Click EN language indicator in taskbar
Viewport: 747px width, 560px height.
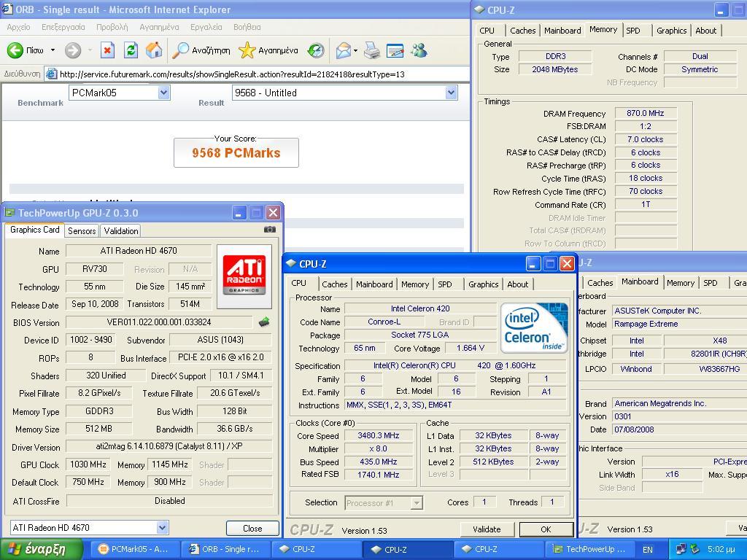click(648, 550)
